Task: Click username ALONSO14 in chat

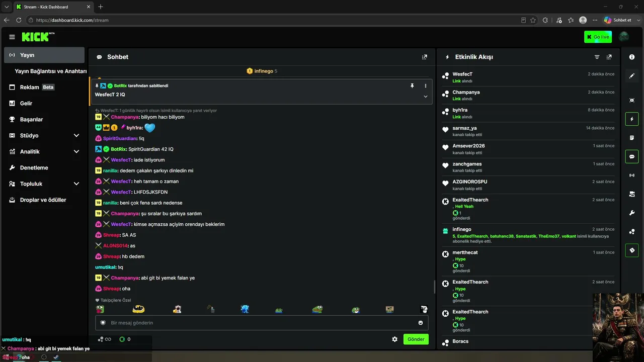Action: pos(115,246)
